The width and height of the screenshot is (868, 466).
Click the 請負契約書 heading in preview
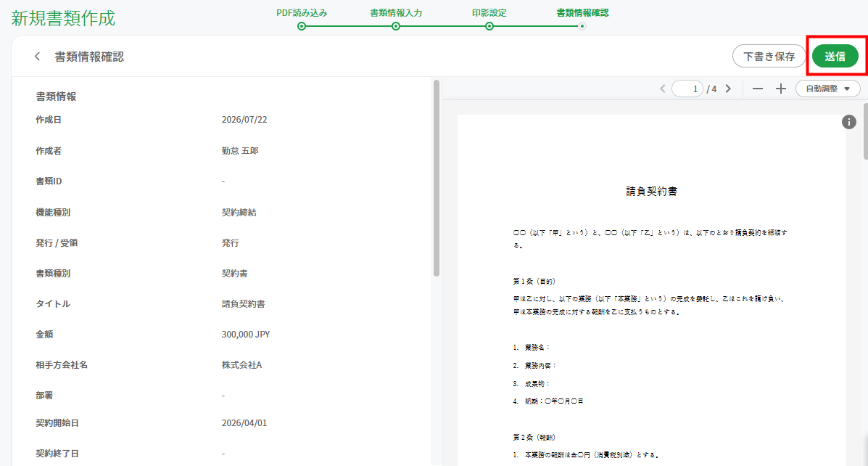(652, 191)
